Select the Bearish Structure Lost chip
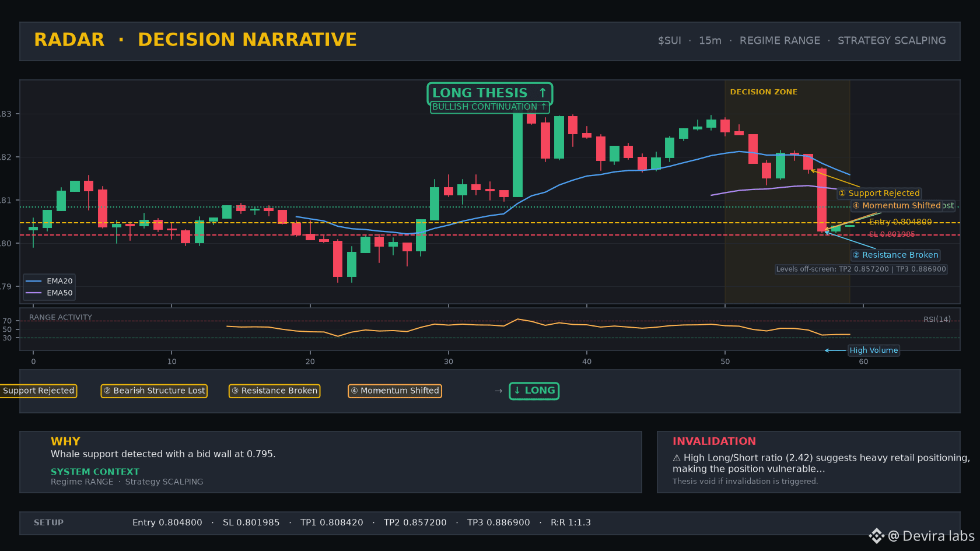The height and width of the screenshot is (551, 980). click(x=155, y=391)
